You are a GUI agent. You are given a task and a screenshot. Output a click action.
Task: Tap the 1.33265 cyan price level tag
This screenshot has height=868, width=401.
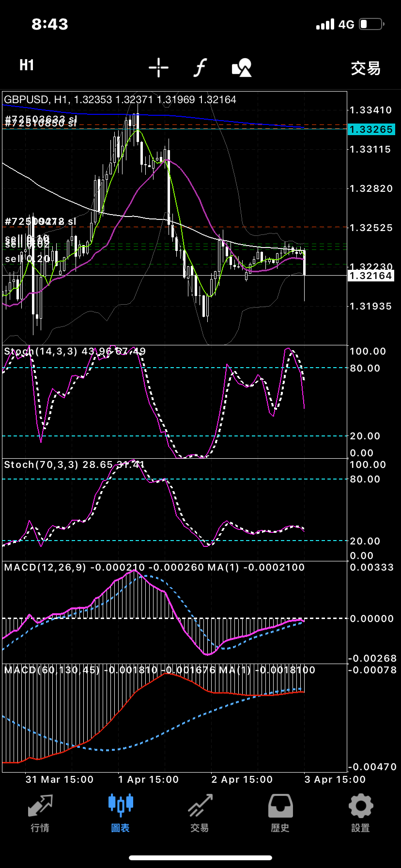(371, 129)
